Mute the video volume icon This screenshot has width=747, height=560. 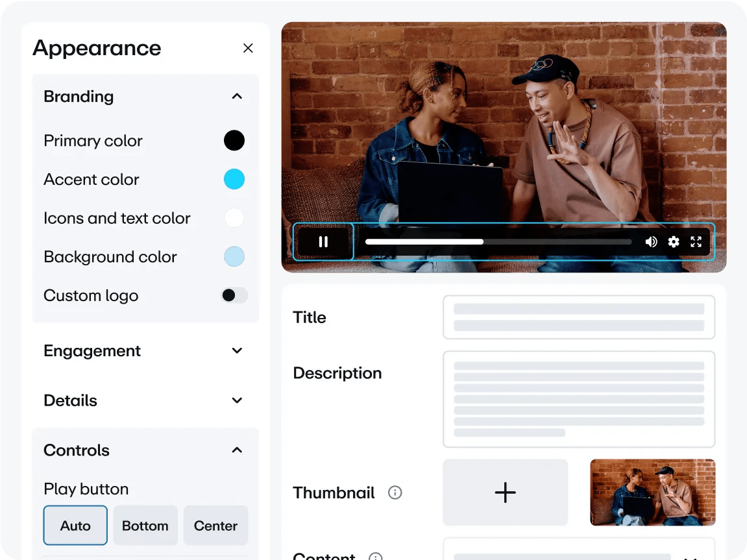click(651, 242)
